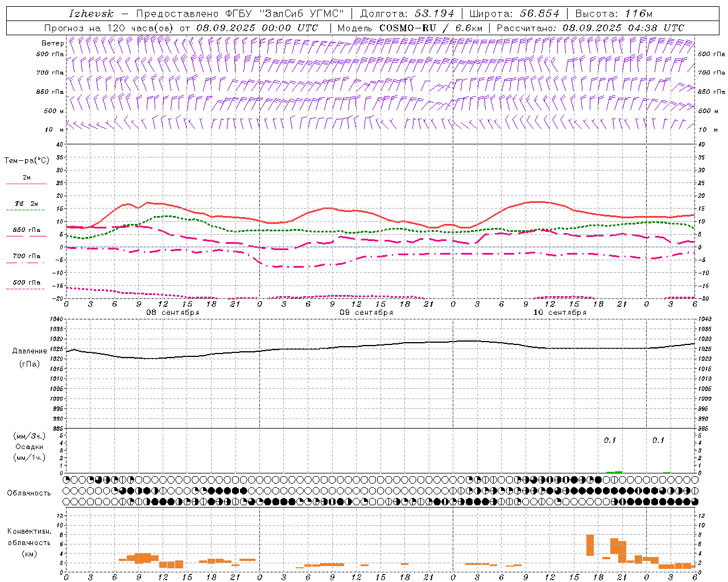Click the Широта: 56.854 value
728x582 pixels.
pyautogui.click(x=515, y=14)
